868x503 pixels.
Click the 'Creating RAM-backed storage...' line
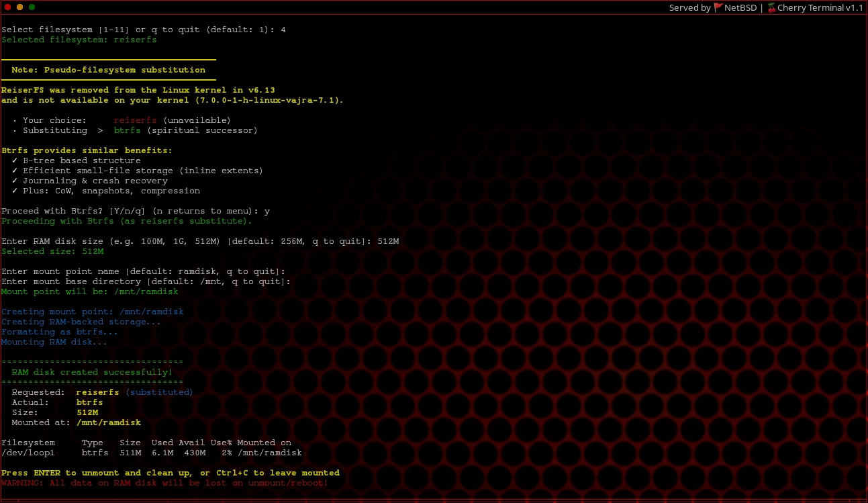[82, 322]
